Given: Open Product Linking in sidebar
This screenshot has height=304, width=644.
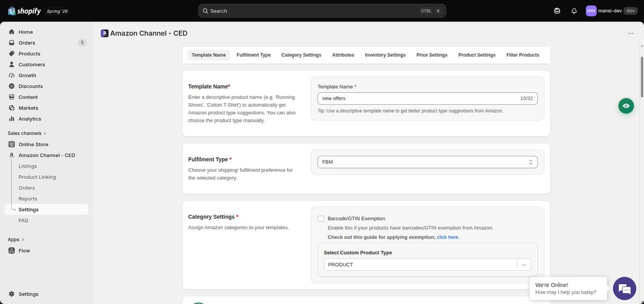Looking at the screenshot, I should (37, 177).
